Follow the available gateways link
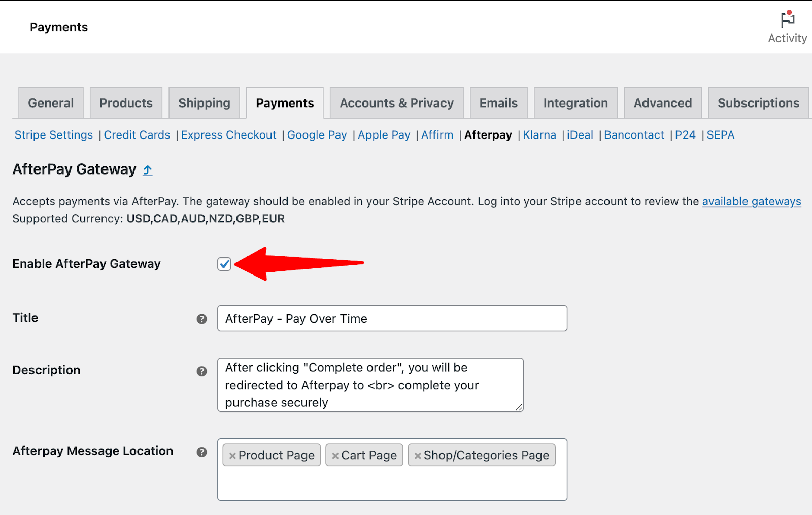 (x=752, y=202)
